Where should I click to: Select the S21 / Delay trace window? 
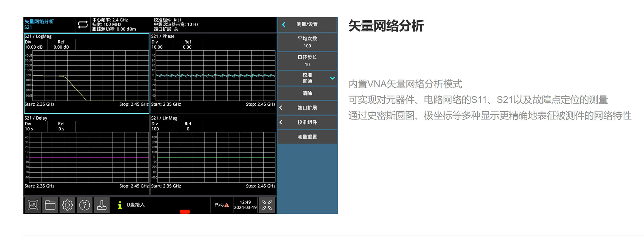click(x=87, y=155)
